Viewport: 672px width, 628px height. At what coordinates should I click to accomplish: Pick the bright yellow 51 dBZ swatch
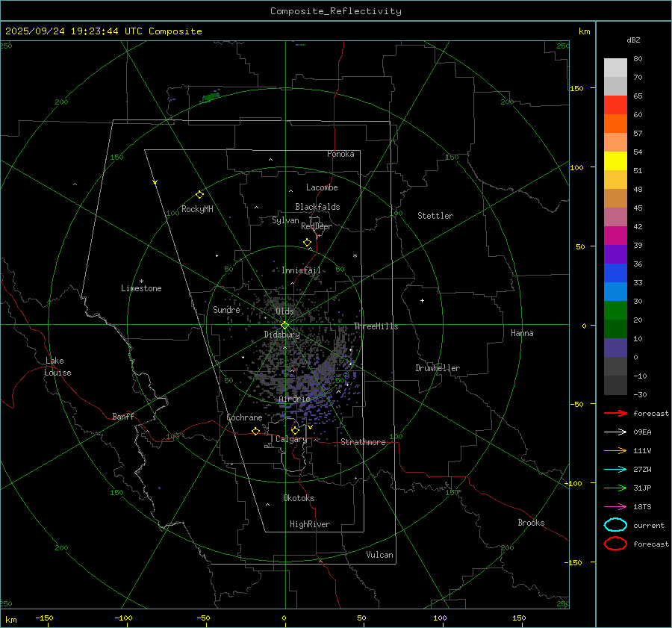point(615,161)
